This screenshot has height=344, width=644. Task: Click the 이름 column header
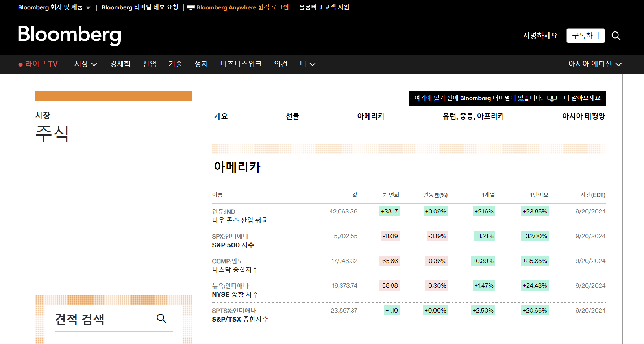point(217,195)
